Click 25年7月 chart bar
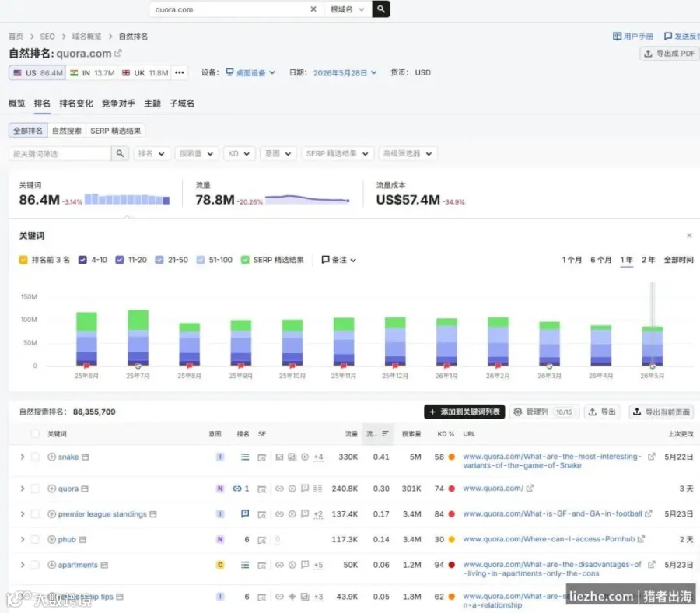This screenshot has width=700, height=613. [138, 338]
